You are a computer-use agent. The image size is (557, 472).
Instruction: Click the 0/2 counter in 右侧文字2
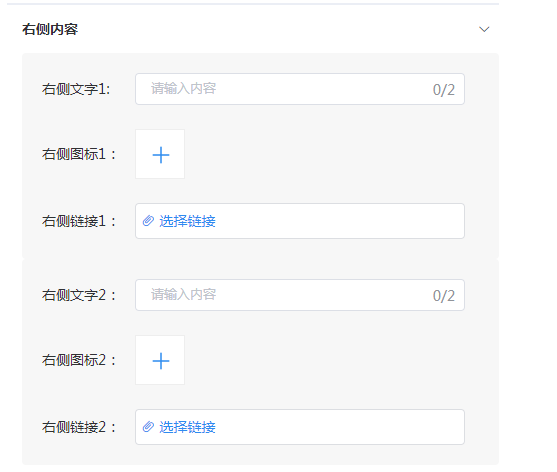pos(444,296)
